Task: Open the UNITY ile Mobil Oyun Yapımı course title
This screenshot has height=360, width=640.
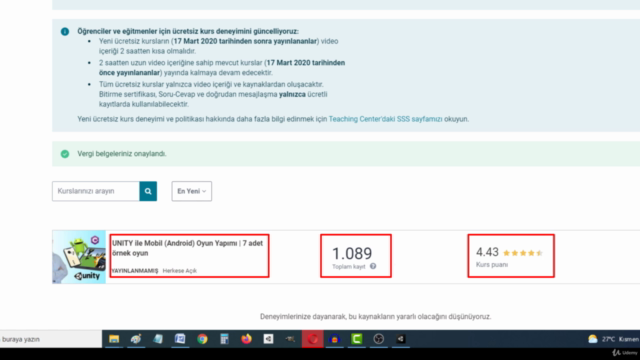Action: point(187,248)
